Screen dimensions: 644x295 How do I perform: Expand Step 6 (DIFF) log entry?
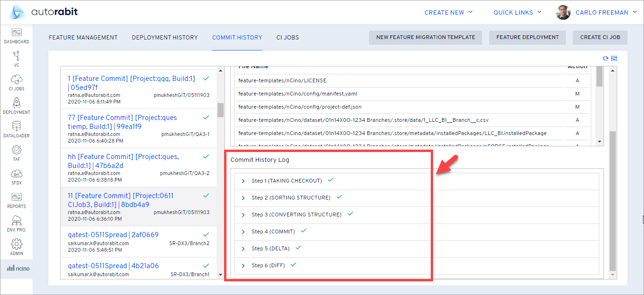(x=243, y=266)
